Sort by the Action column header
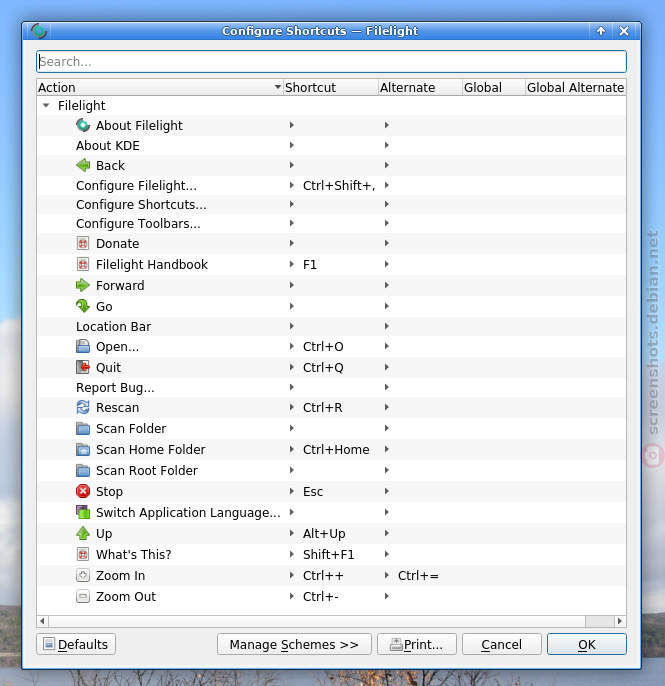The height and width of the screenshot is (686, 665). pos(160,88)
